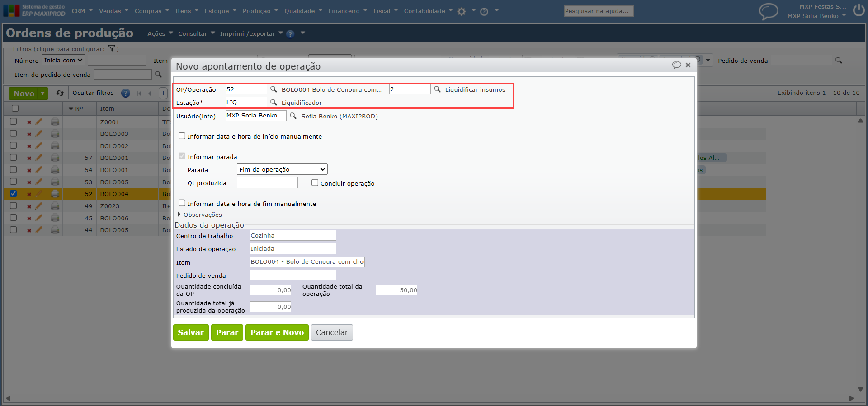The width and height of the screenshot is (868, 406).
Task: Toggle Informar parada checkbox
Action: point(182,156)
